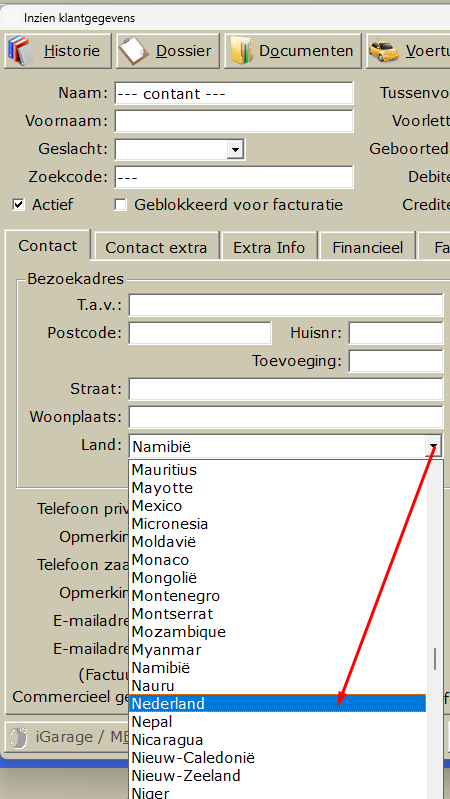Toggle the Actief checkbox
450x799 pixels.
click(x=18, y=205)
